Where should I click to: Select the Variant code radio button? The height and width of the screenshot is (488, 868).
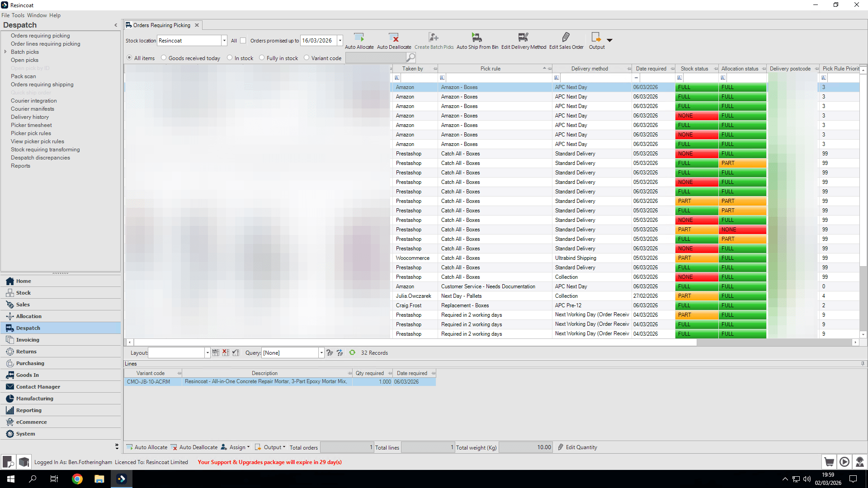307,58
